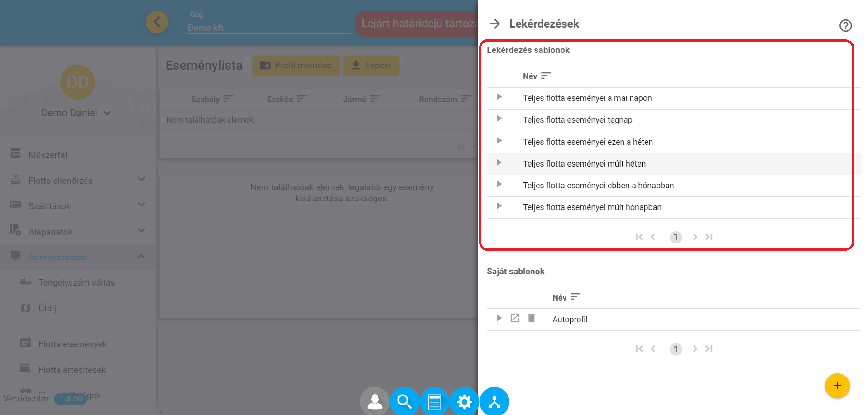The height and width of the screenshot is (415, 868).
Task: Click the user profile circle icon
Action: pos(374,401)
